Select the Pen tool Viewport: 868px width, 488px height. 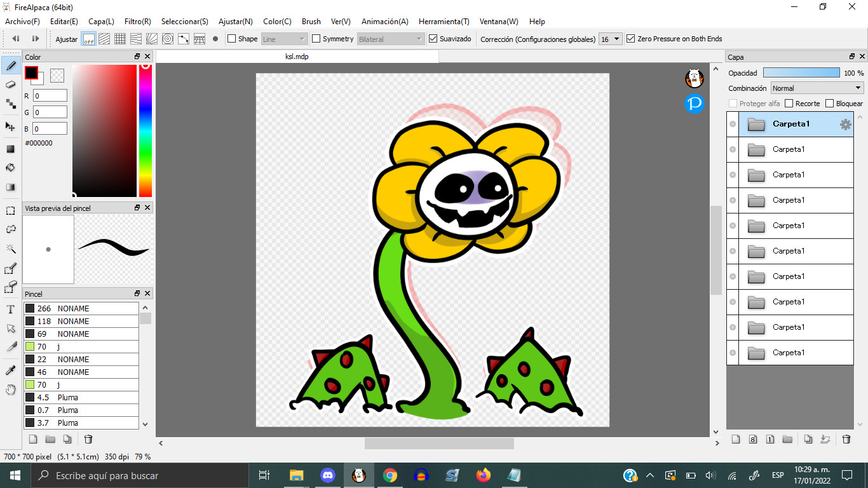[11, 64]
